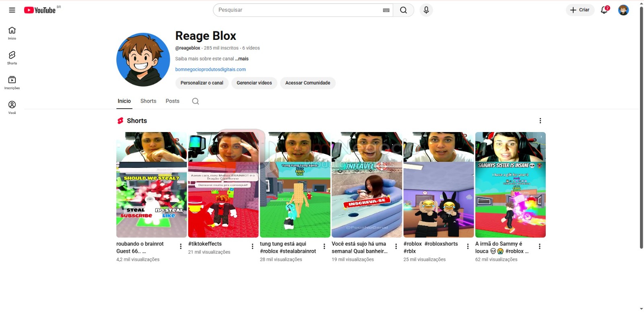644x312 pixels.
Task: Open Shorts section more options menu
Action: click(x=540, y=121)
